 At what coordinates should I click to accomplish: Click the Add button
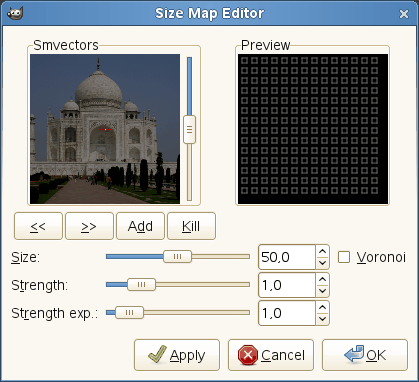[140, 226]
